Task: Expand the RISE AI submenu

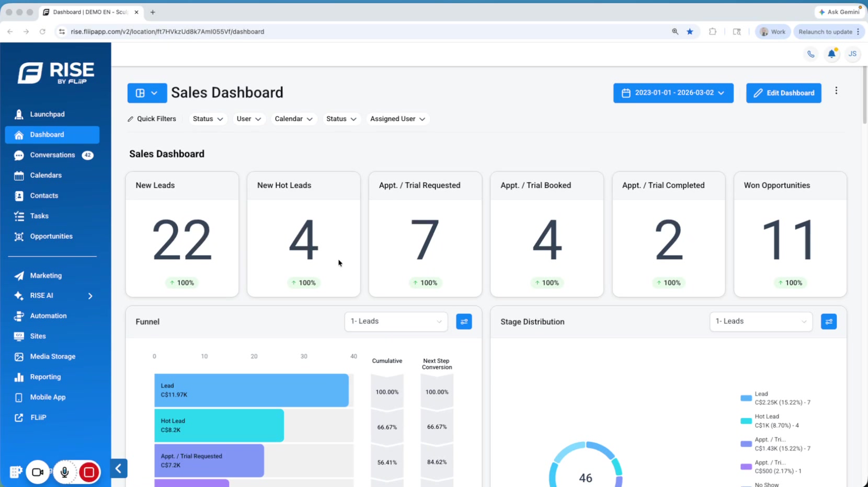Action: pyautogui.click(x=90, y=296)
